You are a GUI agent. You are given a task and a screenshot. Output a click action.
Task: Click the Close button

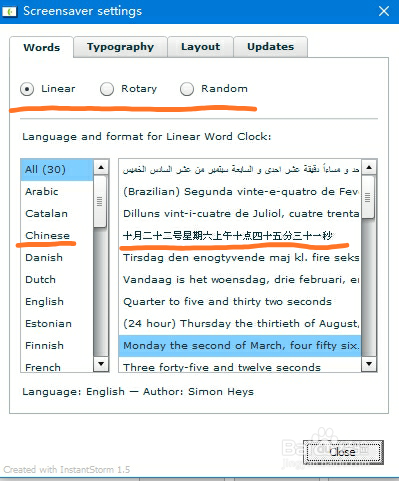click(x=343, y=452)
